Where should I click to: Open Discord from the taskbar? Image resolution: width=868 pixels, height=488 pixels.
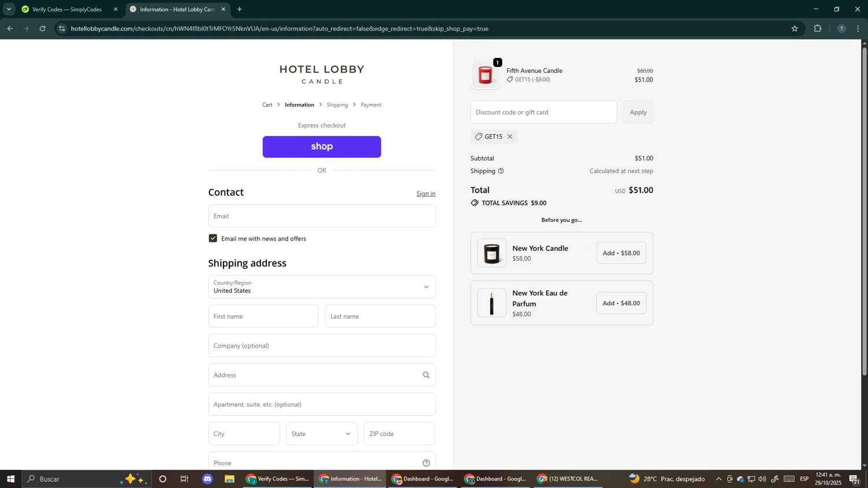click(208, 479)
